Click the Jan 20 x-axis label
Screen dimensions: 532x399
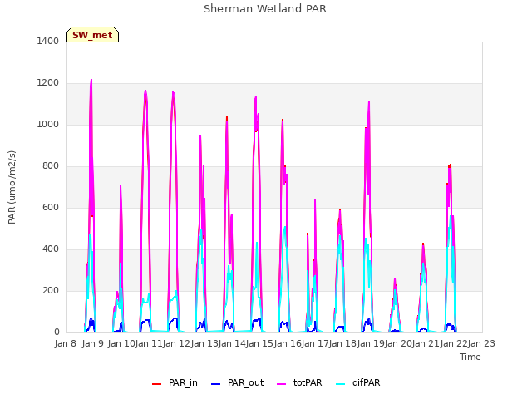pos(398,343)
